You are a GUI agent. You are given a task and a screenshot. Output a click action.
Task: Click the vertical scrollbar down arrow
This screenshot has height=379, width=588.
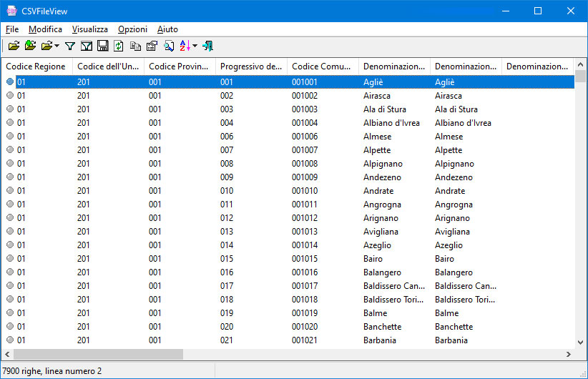click(580, 342)
